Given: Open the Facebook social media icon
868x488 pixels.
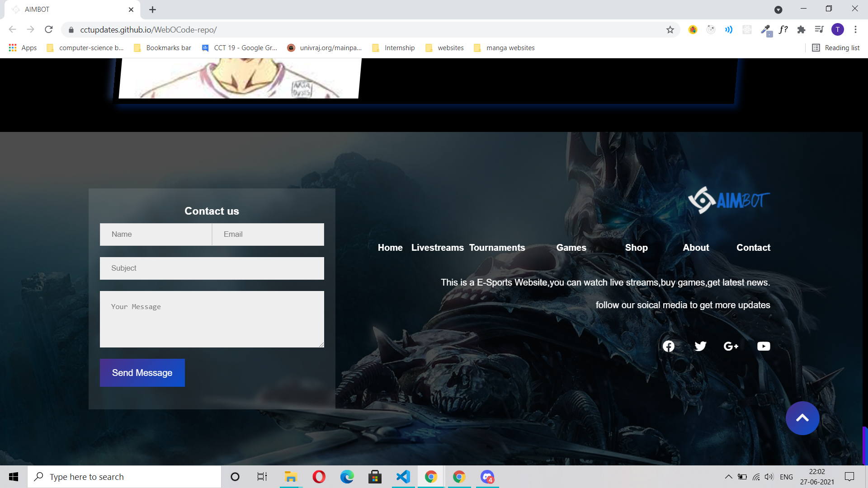Looking at the screenshot, I should (x=669, y=346).
